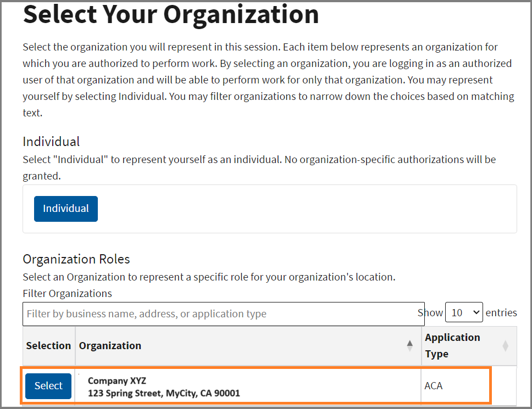Click the Individual button to represent yourself

65,209
